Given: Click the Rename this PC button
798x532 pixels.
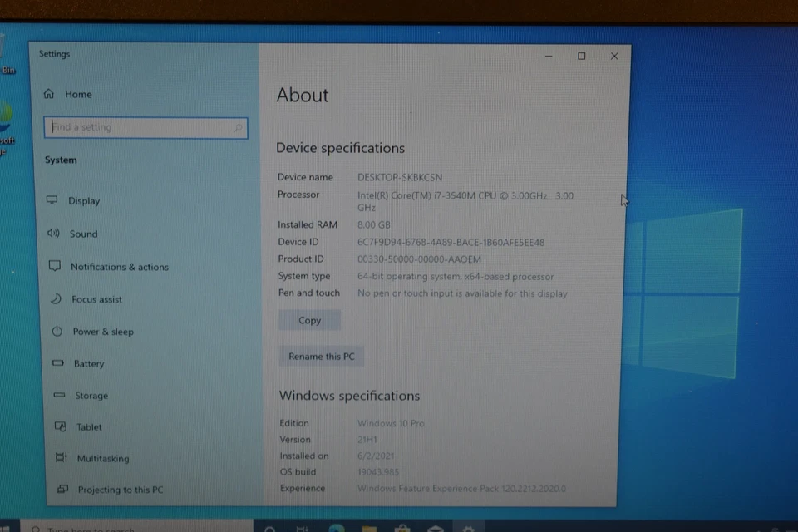Looking at the screenshot, I should point(322,356).
